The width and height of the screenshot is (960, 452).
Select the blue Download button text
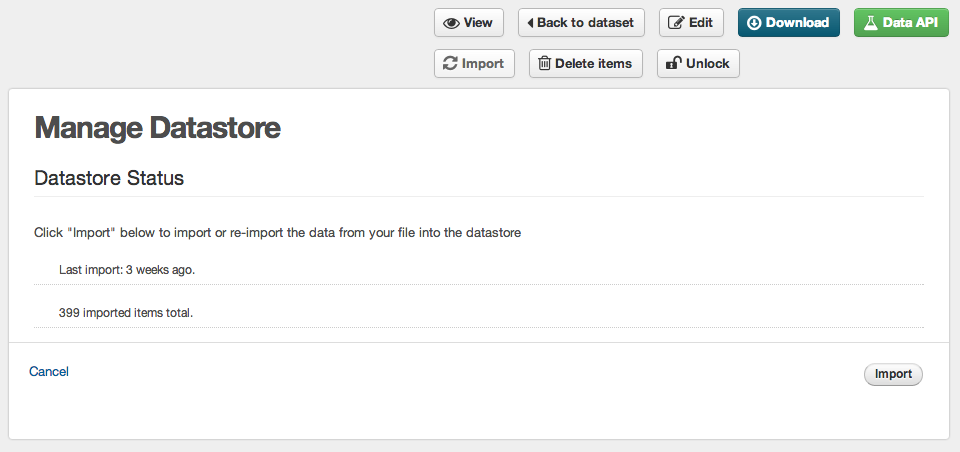797,23
